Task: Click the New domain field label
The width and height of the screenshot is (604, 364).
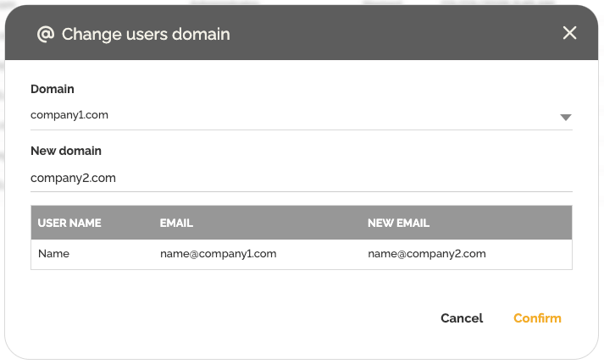Action: tap(66, 151)
